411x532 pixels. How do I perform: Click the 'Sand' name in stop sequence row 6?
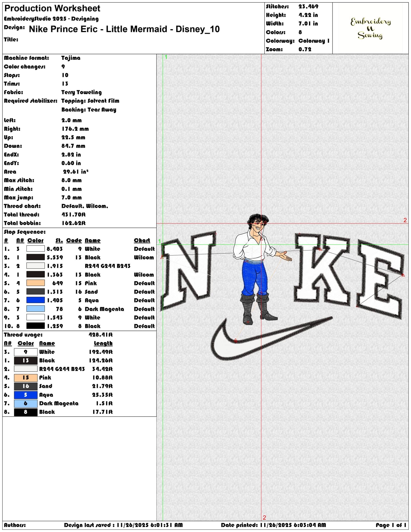point(91,292)
